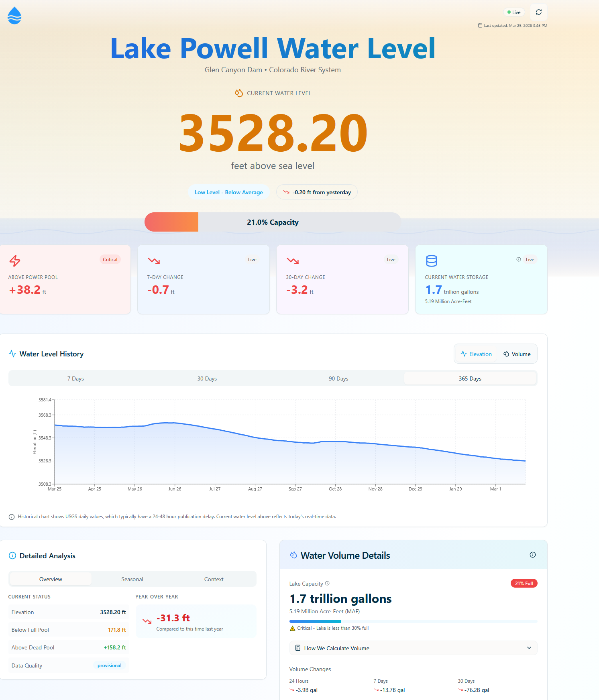Open the Context analysis tab

click(214, 579)
